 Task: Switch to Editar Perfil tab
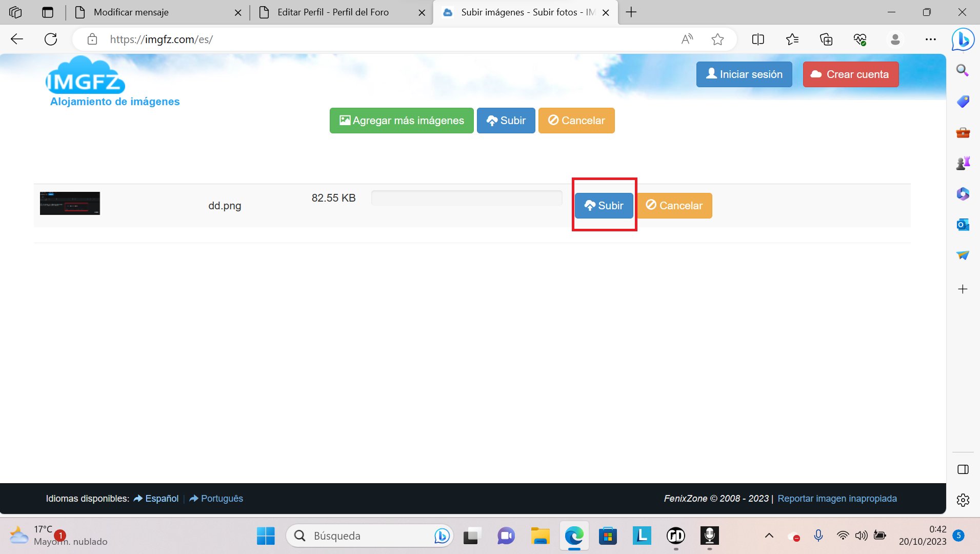(338, 12)
